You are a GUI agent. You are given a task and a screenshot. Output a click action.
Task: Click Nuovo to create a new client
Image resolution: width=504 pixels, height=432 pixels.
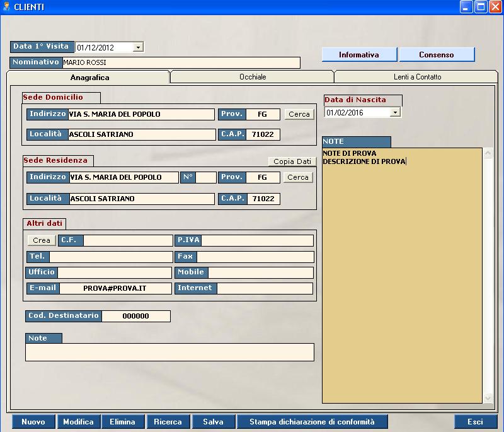point(33,422)
